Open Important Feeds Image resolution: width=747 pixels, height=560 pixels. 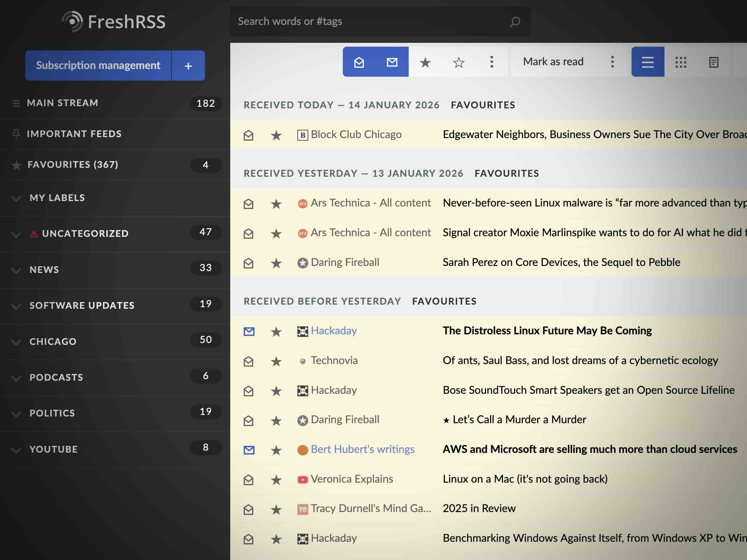point(74,134)
